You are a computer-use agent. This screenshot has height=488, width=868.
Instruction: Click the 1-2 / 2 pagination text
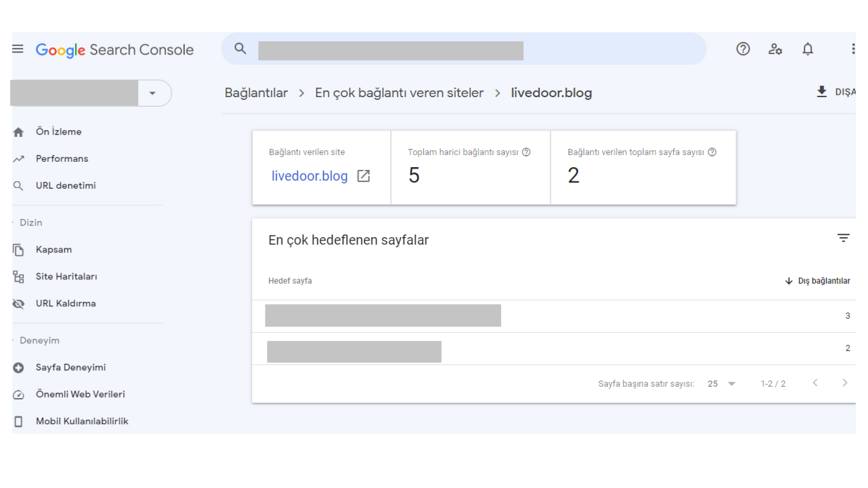point(773,384)
